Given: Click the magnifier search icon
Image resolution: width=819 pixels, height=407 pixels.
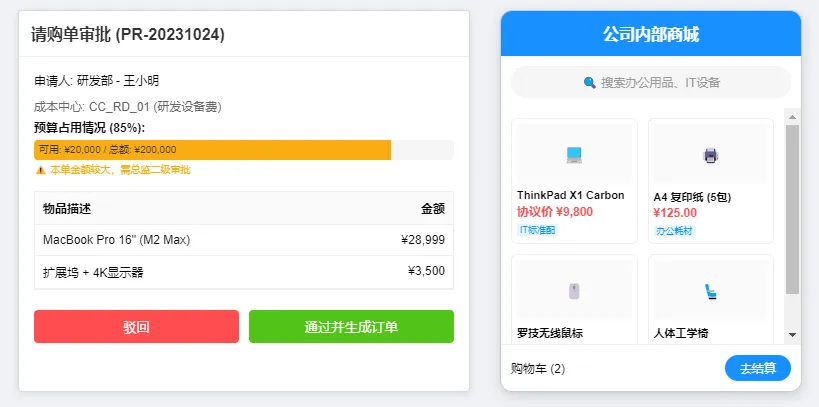Looking at the screenshot, I should point(590,83).
